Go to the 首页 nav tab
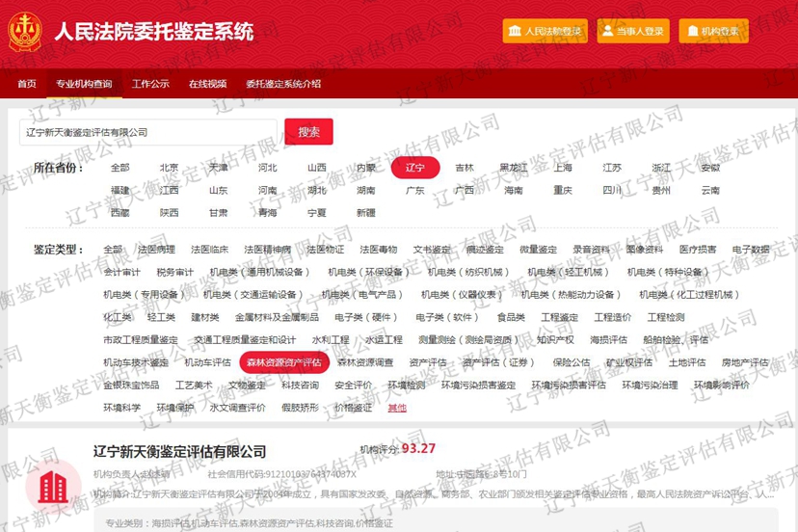798x532 pixels. (26, 84)
